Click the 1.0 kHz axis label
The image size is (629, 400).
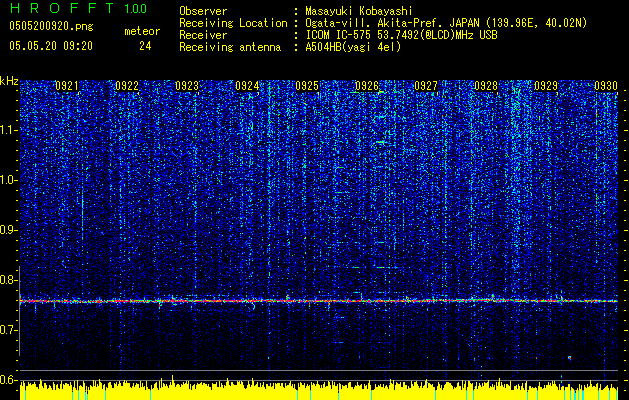pos(9,180)
